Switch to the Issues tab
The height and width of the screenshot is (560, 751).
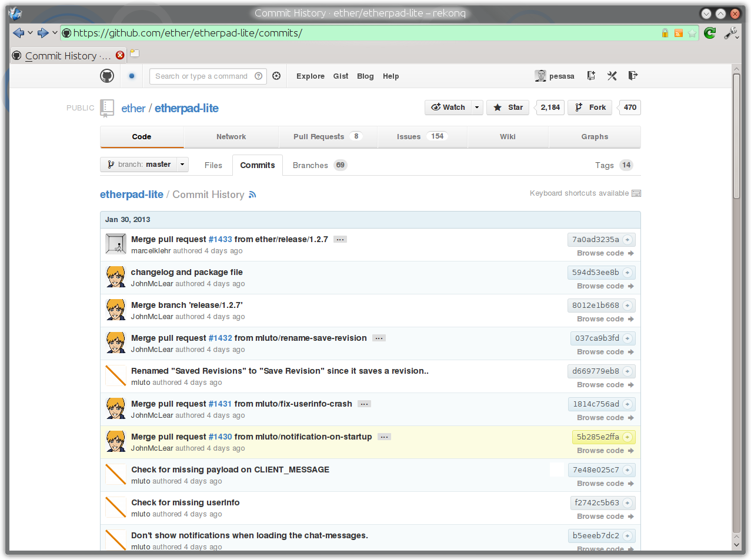coord(422,136)
